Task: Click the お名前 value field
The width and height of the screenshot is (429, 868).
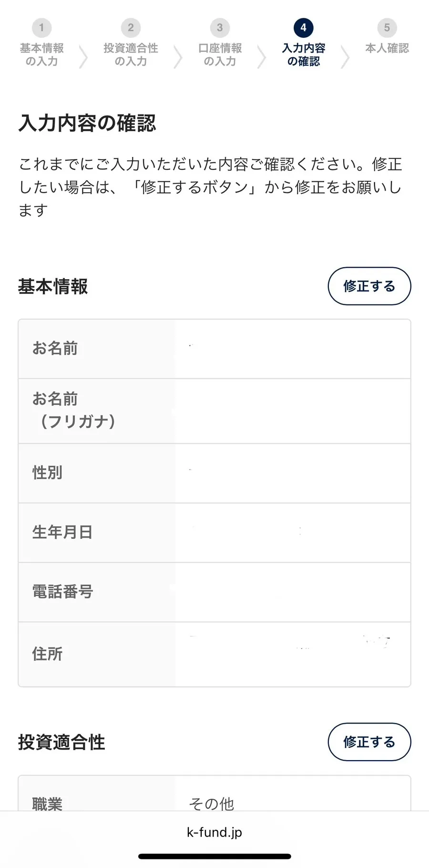Action: [292, 349]
